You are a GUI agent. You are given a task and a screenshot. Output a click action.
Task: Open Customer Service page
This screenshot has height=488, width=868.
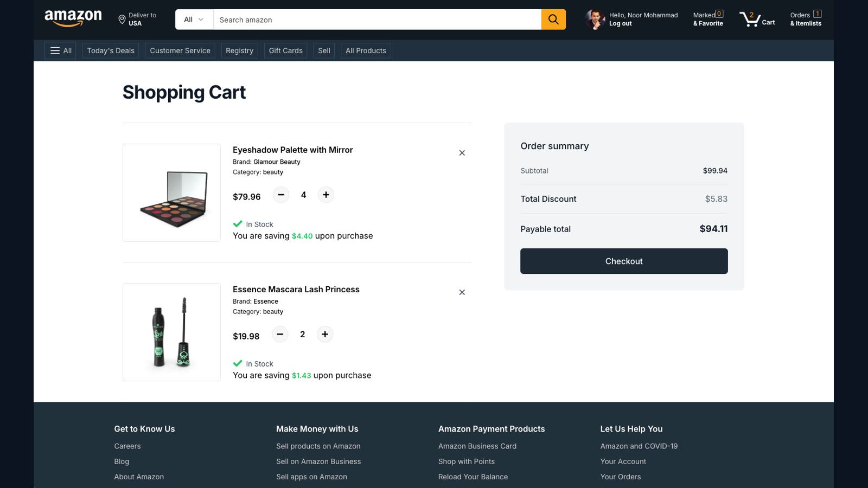180,50
